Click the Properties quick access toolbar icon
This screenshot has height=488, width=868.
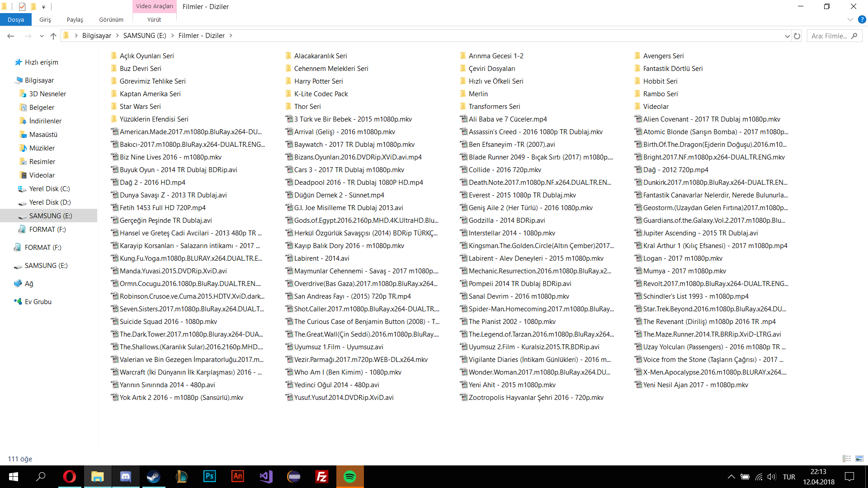point(22,7)
